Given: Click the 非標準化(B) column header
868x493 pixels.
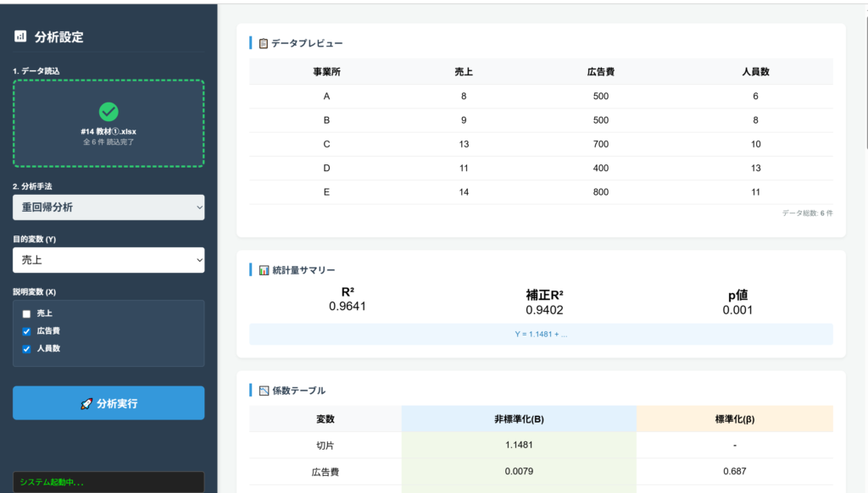Looking at the screenshot, I should coord(519,419).
